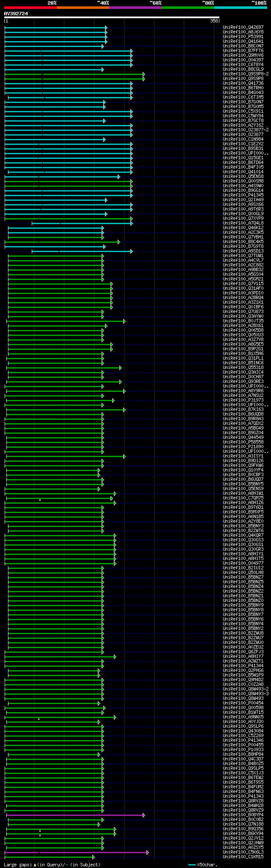Select label UniRef100_Q7V115
The width and height of the screenshot is (271, 868).
click(243, 284)
